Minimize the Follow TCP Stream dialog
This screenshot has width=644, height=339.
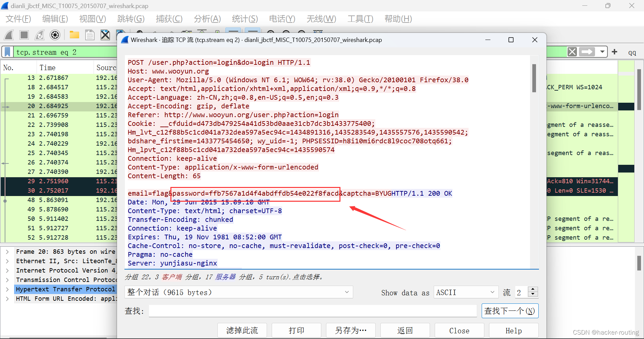point(488,40)
